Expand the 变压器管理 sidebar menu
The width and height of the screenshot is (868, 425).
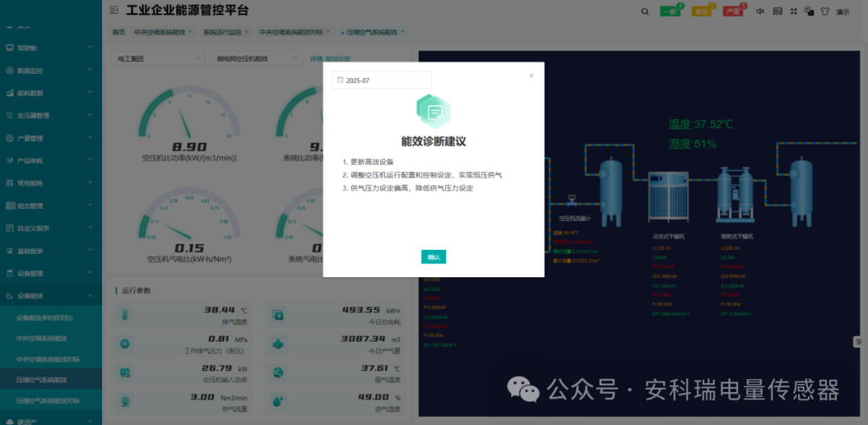click(51, 116)
